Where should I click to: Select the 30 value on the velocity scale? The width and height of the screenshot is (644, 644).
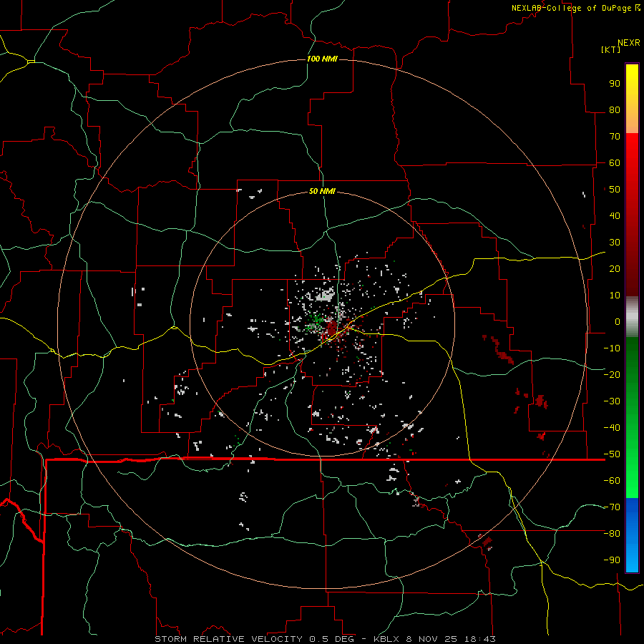[615, 243]
